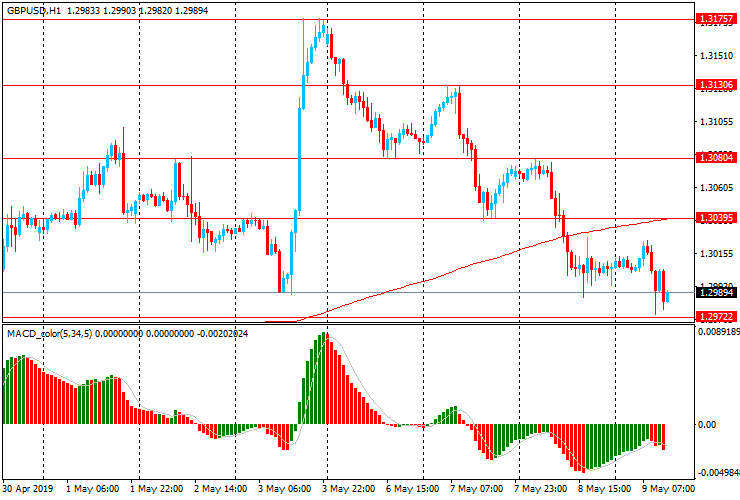Click the 1.30605 price scale value
The image size is (740, 500).
(x=716, y=188)
